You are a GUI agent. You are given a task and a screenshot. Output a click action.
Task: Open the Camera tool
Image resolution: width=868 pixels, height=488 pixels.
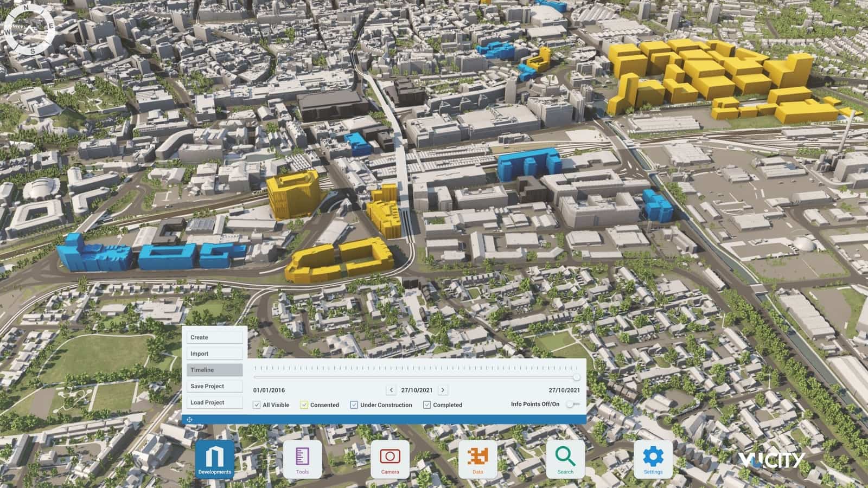click(x=390, y=458)
